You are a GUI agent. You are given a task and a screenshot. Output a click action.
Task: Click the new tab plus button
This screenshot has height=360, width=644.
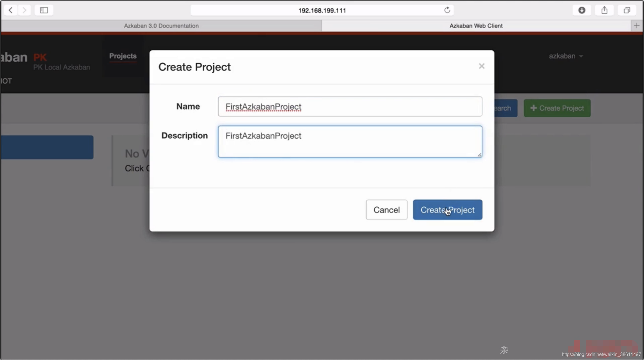[x=636, y=25]
